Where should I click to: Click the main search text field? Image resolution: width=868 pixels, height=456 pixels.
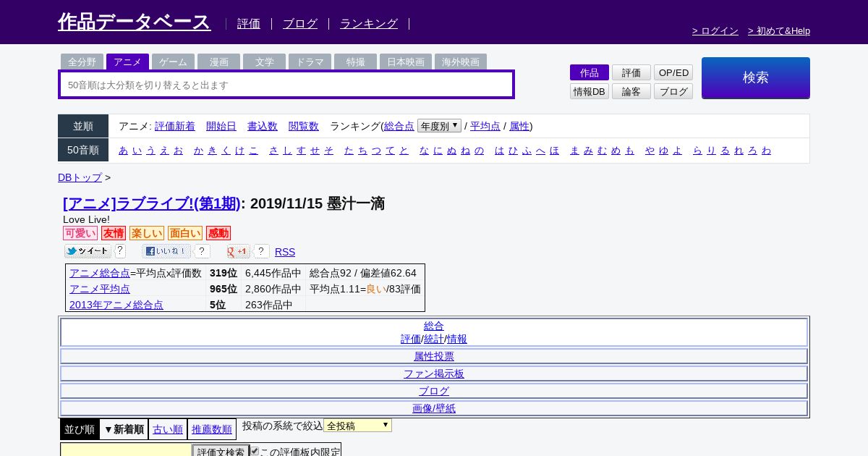click(x=286, y=85)
